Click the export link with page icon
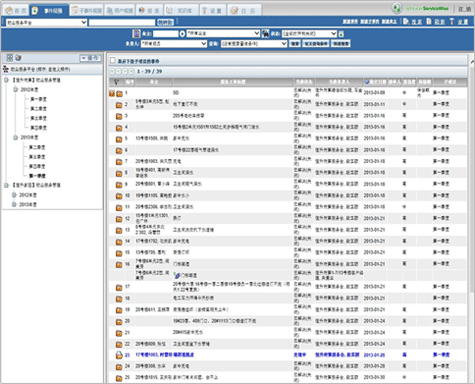 (436, 22)
